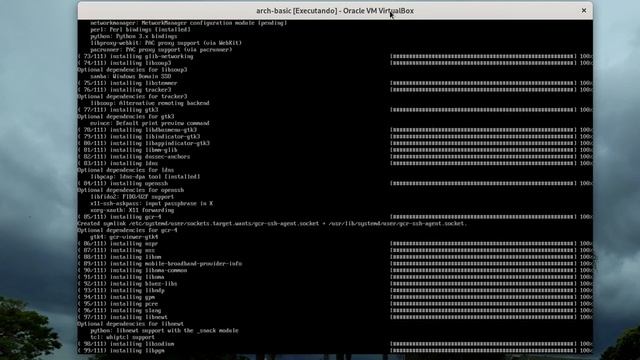Screen dimensions: 640x360
Task: Close the arch-basic VirtualBox window
Action: [x=584, y=11]
